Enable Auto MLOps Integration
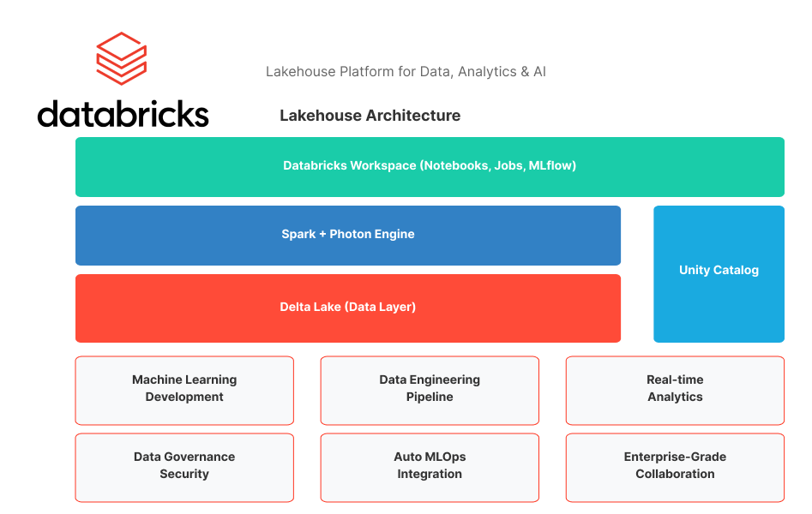Viewport: 812px width, 514px height. tap(430, 467)
